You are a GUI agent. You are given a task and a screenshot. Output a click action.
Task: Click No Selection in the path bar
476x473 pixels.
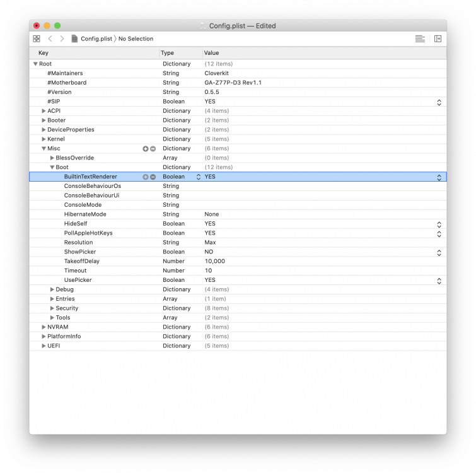pos(136,39)
